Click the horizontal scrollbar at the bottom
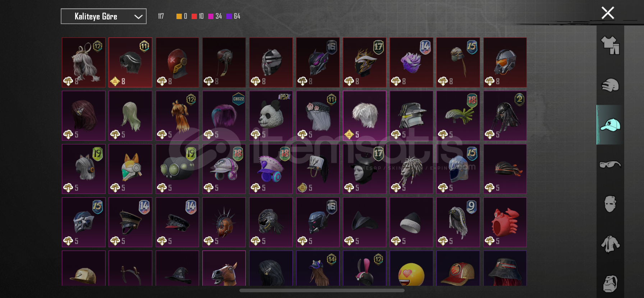 coord(322,290)
